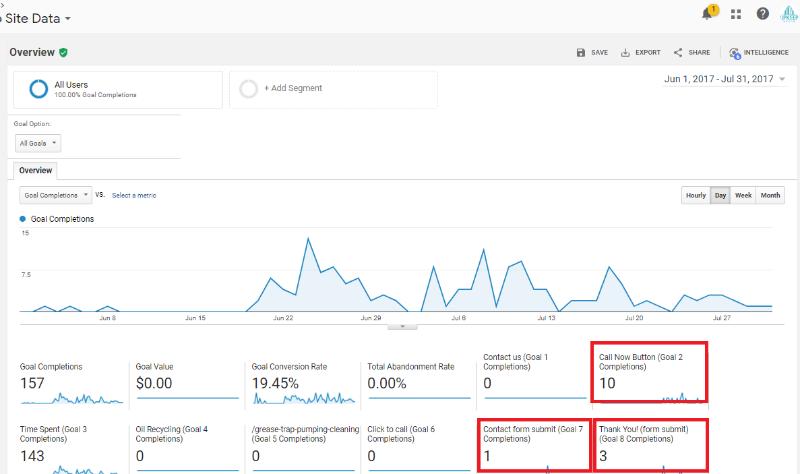Open the help question mark icon
The height and width of the screenshot is (474, 800).
point(763,14)
